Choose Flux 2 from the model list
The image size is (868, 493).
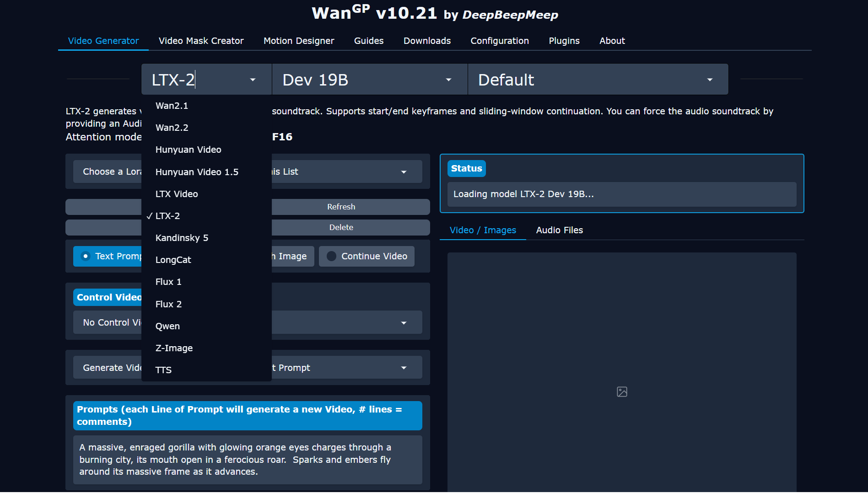click(168, 304)
